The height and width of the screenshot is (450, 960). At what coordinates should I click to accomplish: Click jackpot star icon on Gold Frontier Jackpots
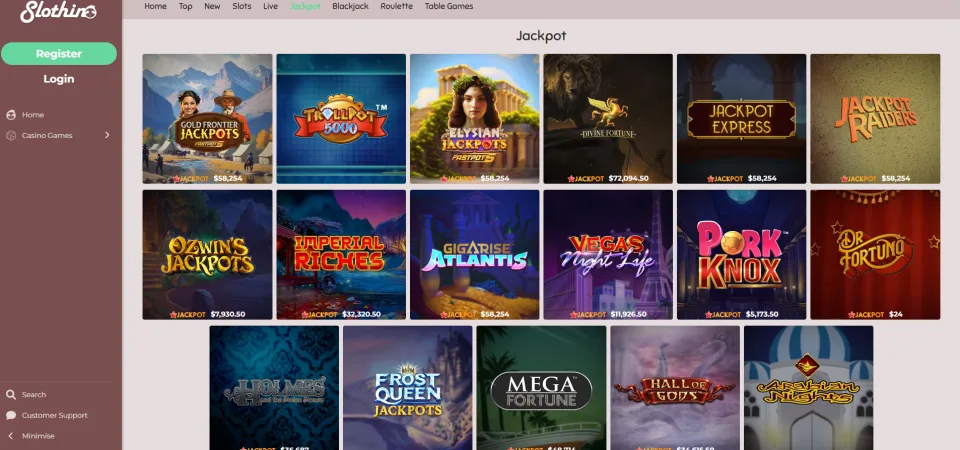click(176, 179)
